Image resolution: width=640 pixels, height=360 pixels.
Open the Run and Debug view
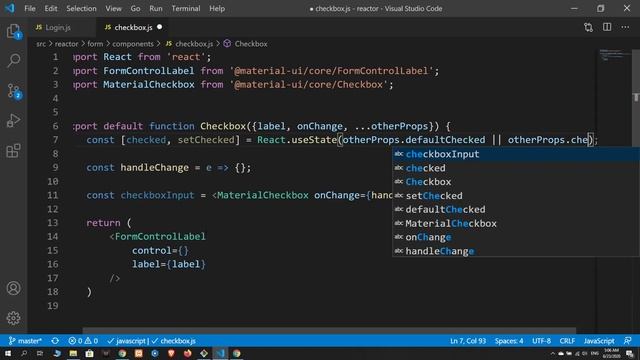(x=13, y=121)
